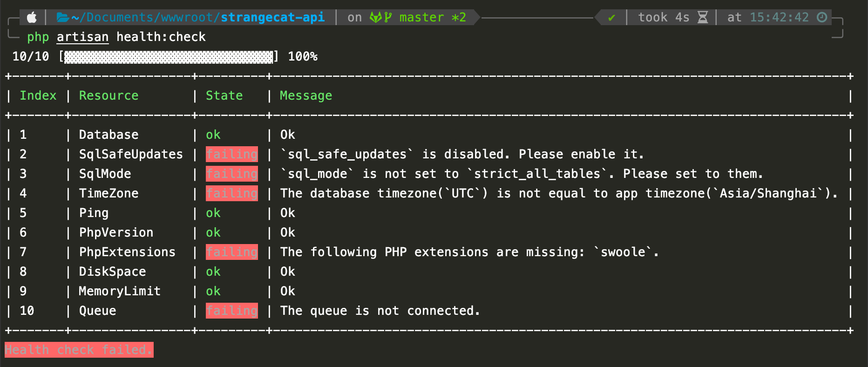Click the clock icon beside 15:42:42
The image size is (868, 367).
(822, 18)
